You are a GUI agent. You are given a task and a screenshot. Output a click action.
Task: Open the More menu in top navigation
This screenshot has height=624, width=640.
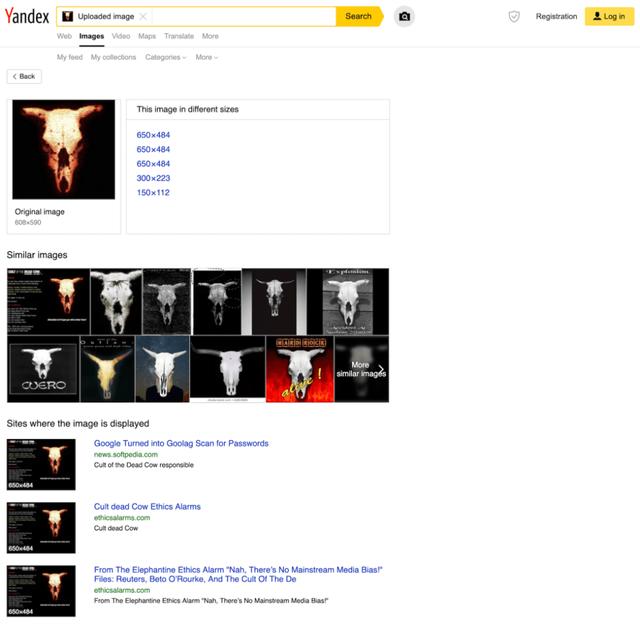point(210,36)
